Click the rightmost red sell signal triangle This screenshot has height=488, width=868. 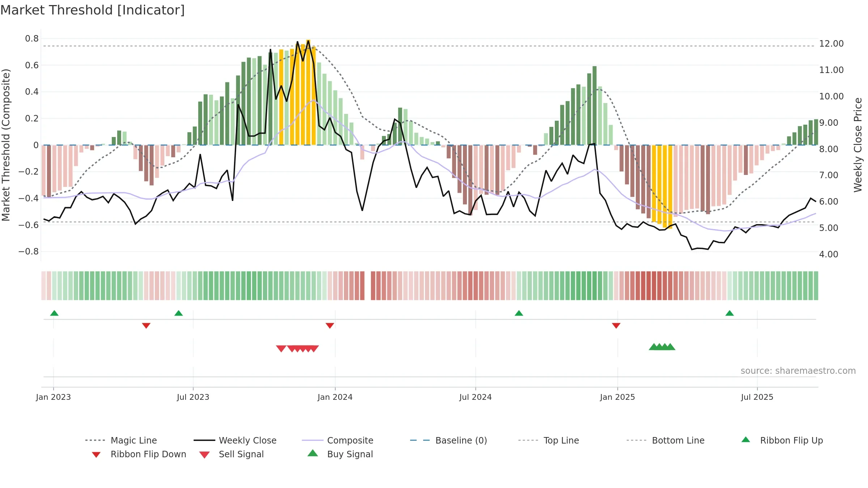[314, 348]
